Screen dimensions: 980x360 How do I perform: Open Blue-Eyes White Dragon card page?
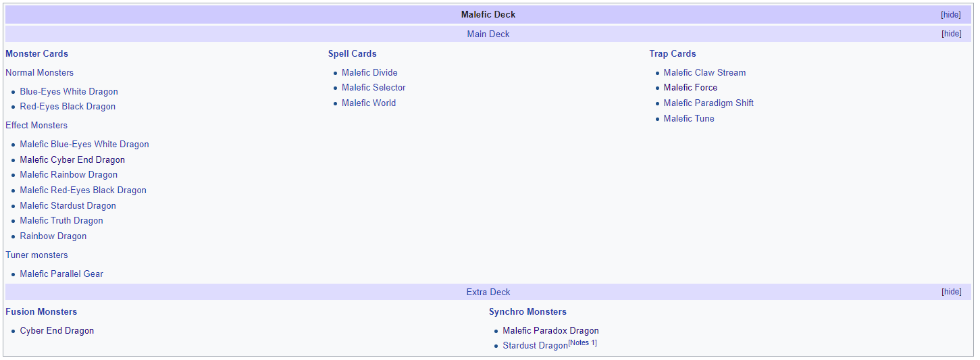tap(69, 91)
